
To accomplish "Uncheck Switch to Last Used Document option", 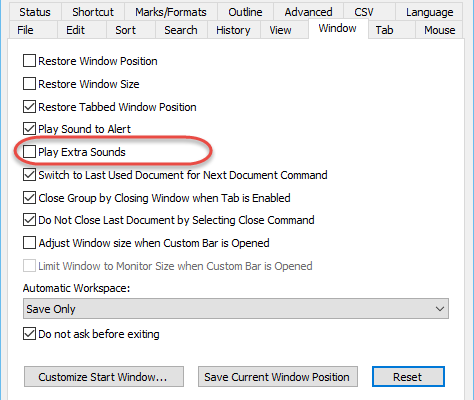I will tap(29, 175).
